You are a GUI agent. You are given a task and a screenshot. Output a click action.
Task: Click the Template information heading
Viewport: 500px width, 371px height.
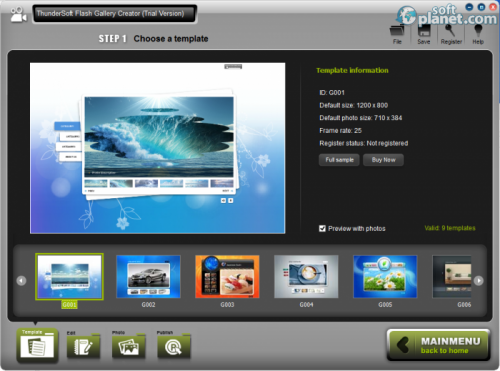click(352, 70)
